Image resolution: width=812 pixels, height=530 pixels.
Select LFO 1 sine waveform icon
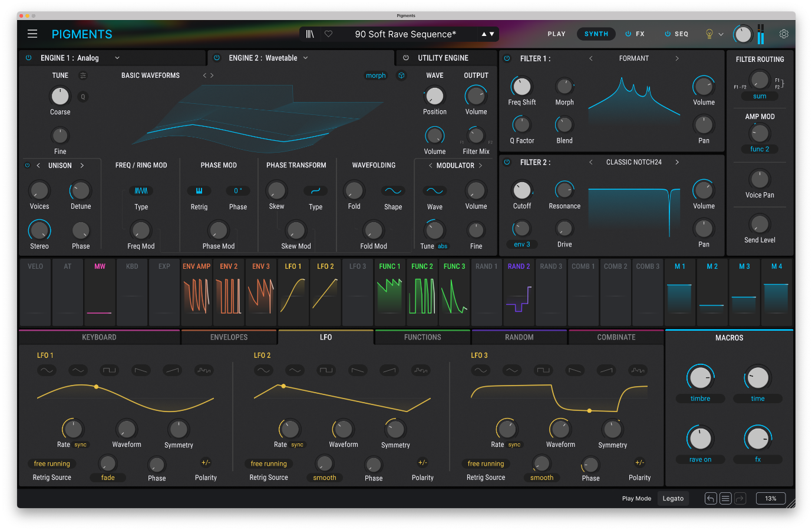coord(47,370)
